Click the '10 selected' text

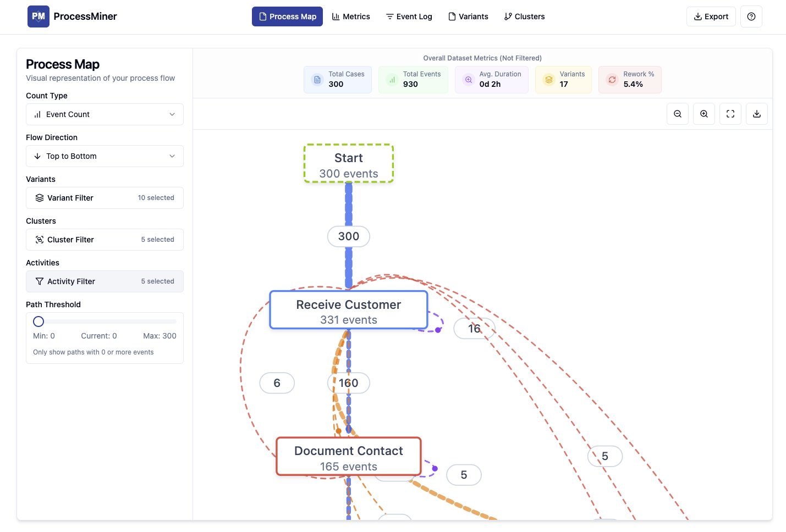[156, 198]
